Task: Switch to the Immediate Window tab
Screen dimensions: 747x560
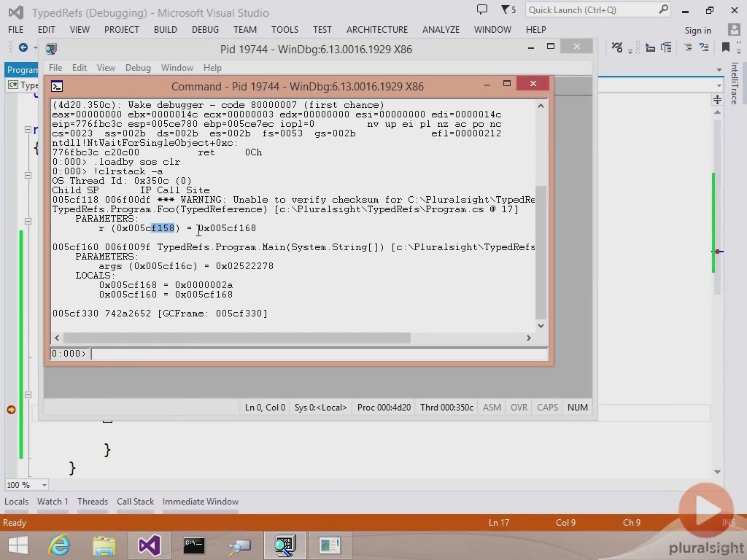Action: pos(200,502)
